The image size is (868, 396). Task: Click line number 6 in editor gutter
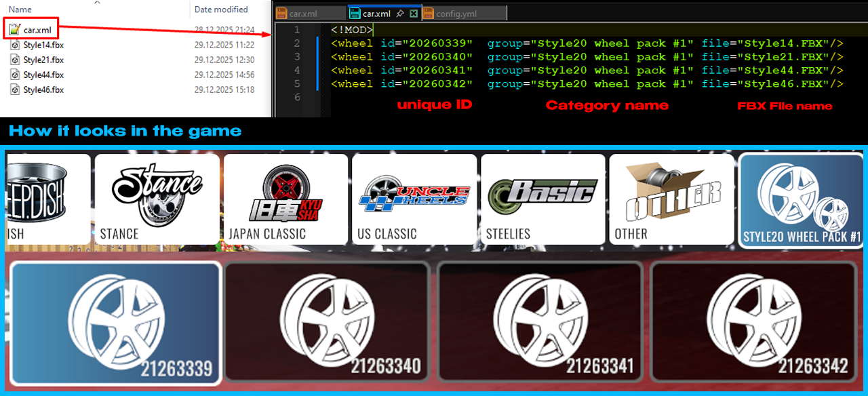297,98
